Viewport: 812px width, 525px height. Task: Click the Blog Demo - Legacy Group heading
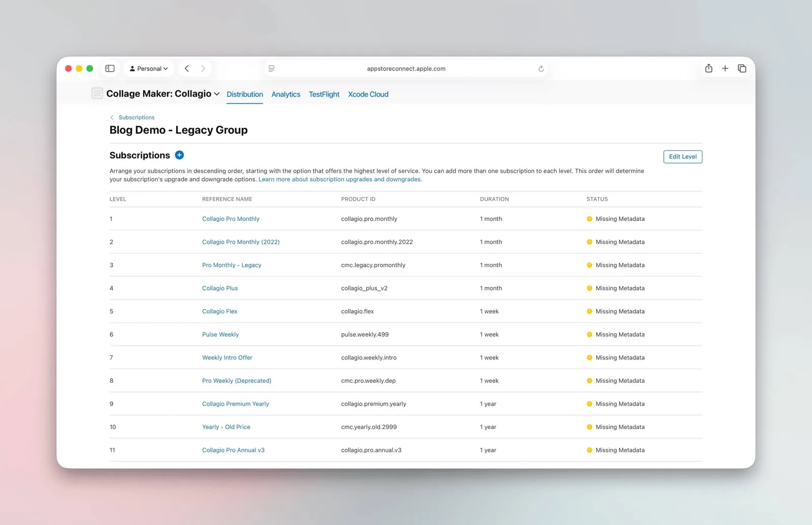pos(179,130)
